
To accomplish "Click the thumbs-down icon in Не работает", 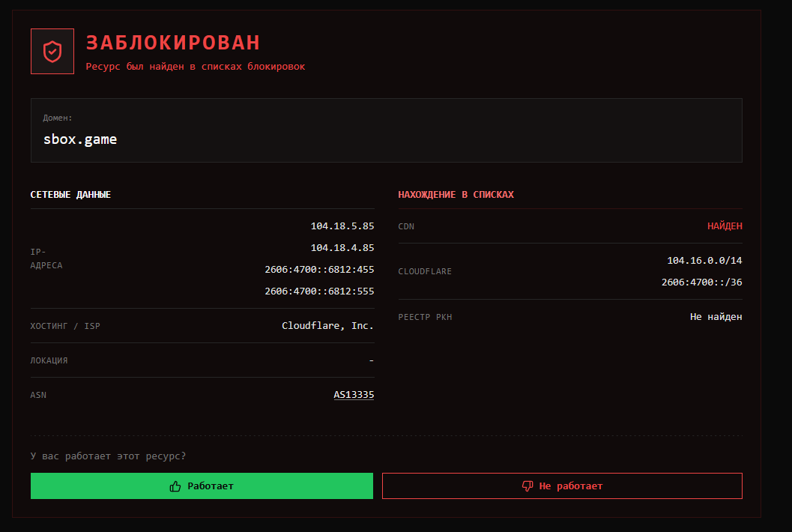I will pos(528,486).
